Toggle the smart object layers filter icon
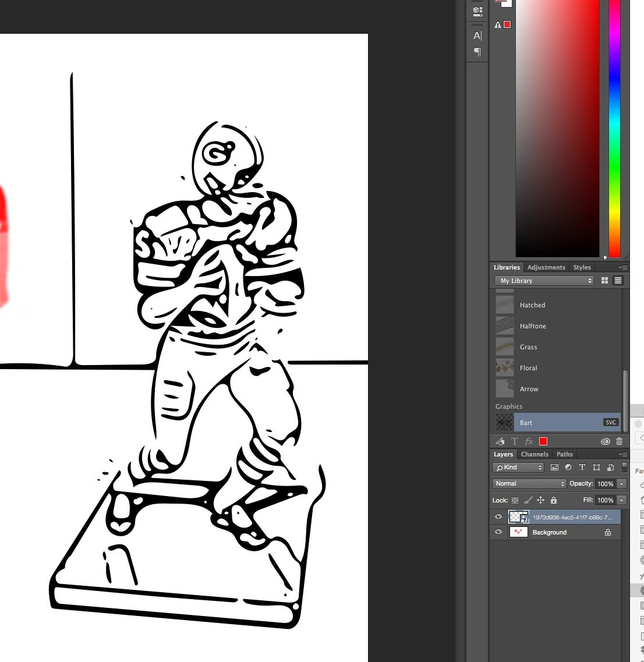 [610, 468]
